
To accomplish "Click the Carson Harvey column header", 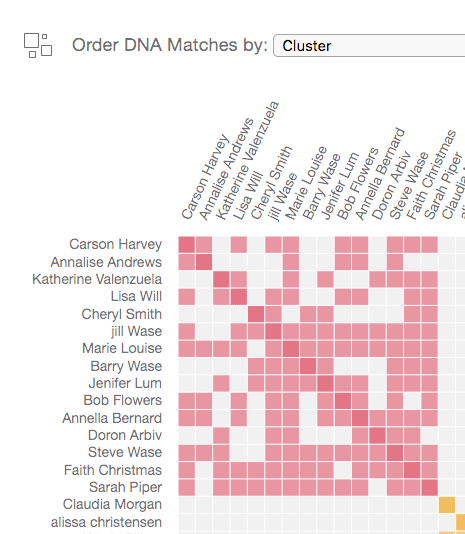I will pyautogui.click(x=204, y=177).
